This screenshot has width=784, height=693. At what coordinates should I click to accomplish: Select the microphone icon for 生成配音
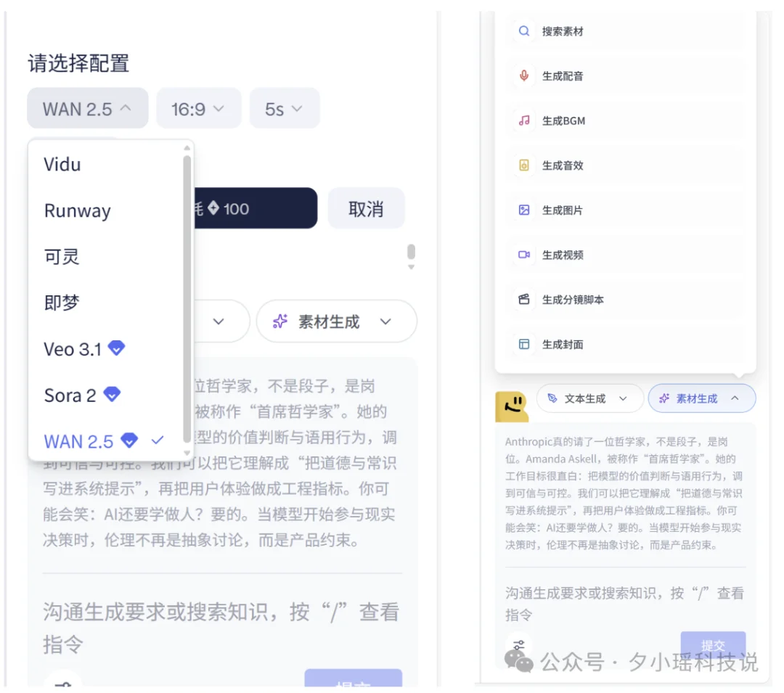[523, 76]
